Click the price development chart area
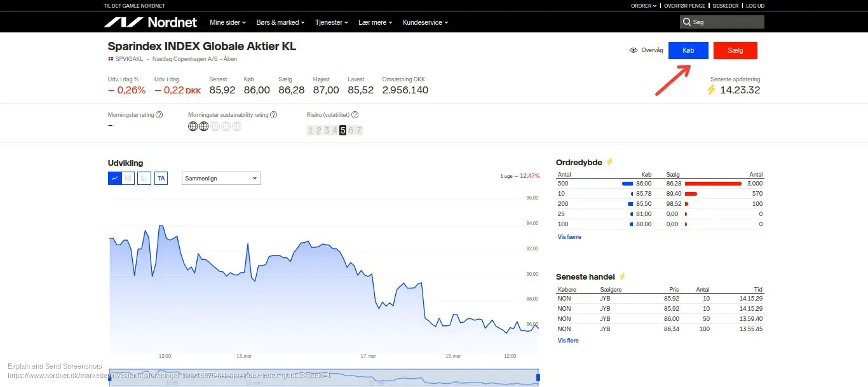 [x=324, y=276]
